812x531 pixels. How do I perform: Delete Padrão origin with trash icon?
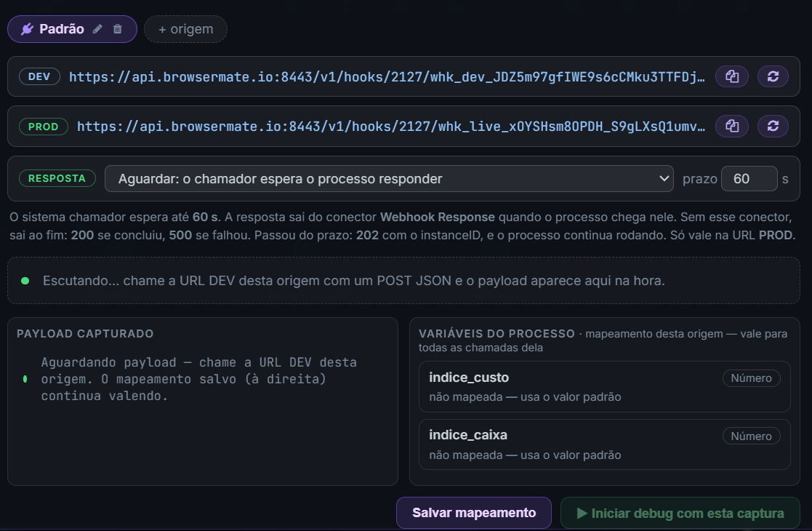118,29
